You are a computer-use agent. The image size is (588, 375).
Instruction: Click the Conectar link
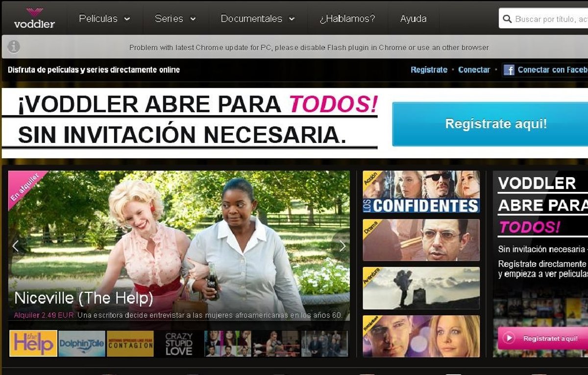pos(474,70)
